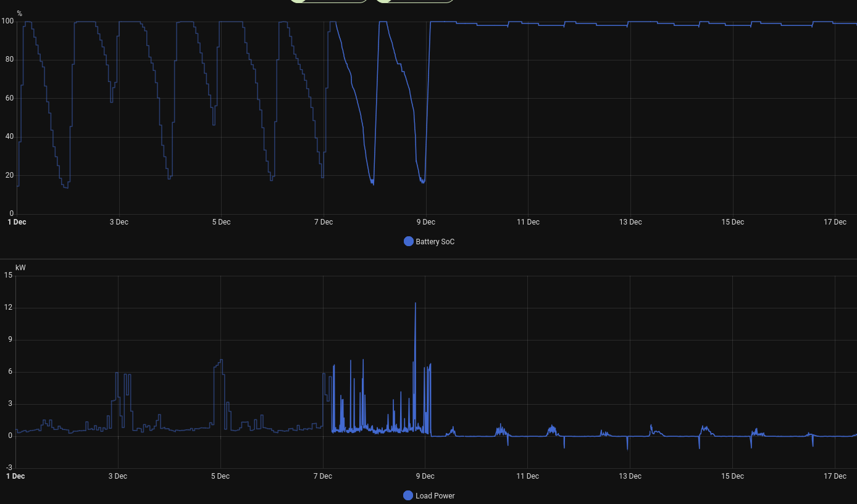Click bold "1 Dec" under Battery SoC chart
The image size is (857, 504).
coord(17,222)
